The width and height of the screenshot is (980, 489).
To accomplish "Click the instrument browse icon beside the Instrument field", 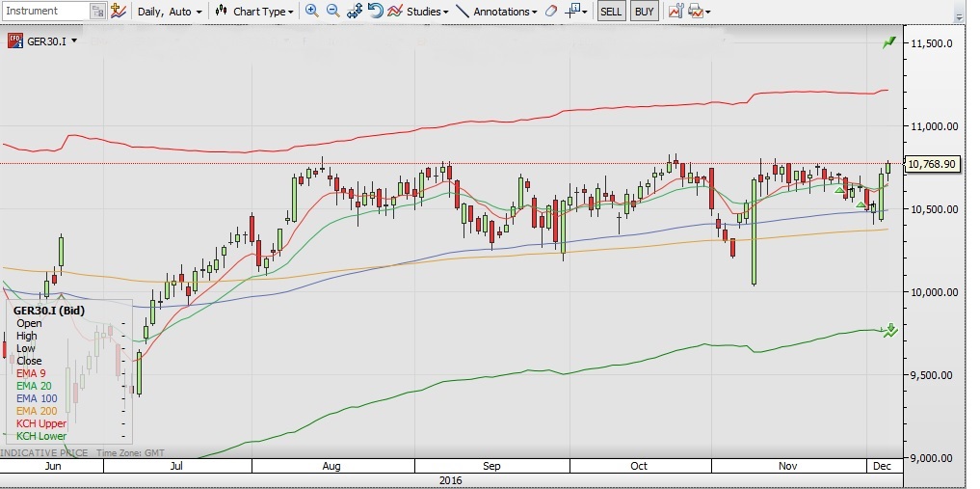I will click(x=97, y=11).
